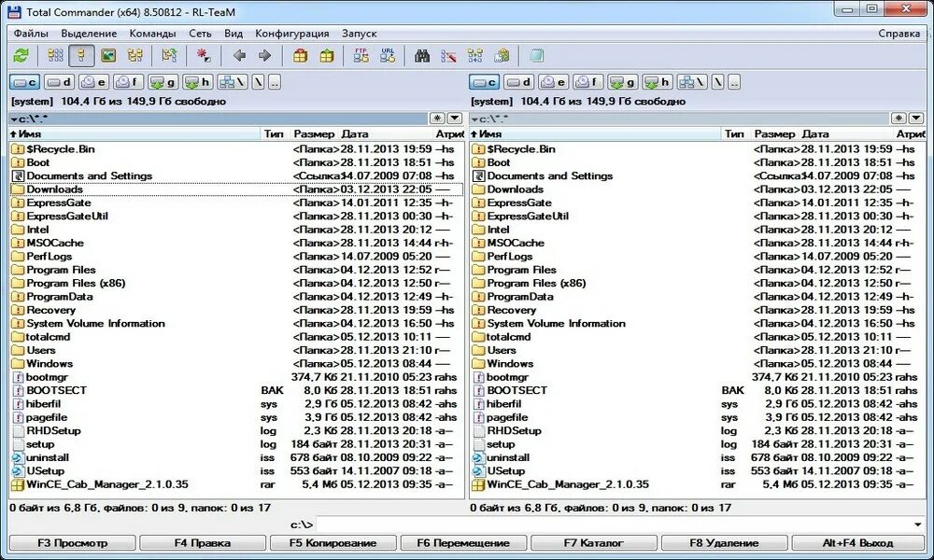Open the Команды menu
The width and height of the screenshot is (934, 560).
click(152, 34)
